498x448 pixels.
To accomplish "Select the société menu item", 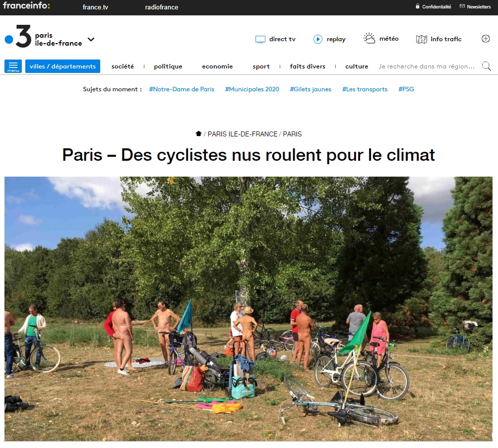I will pos(123,66).
